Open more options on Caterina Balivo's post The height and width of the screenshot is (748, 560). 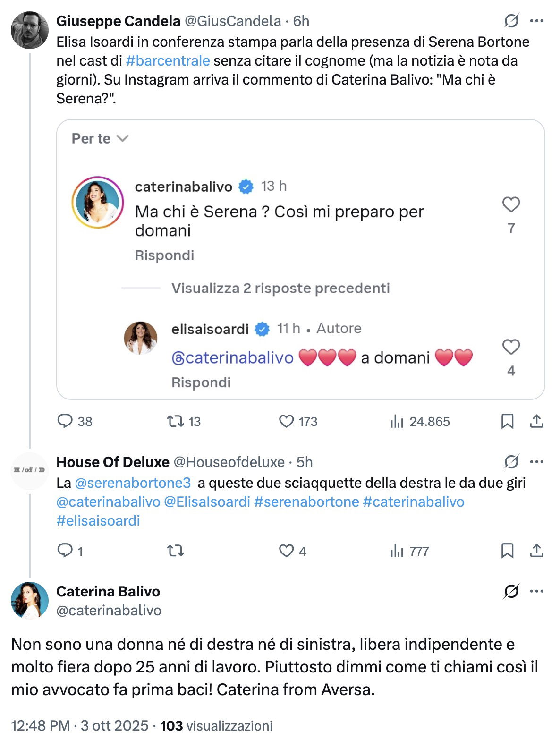[537, 591]
